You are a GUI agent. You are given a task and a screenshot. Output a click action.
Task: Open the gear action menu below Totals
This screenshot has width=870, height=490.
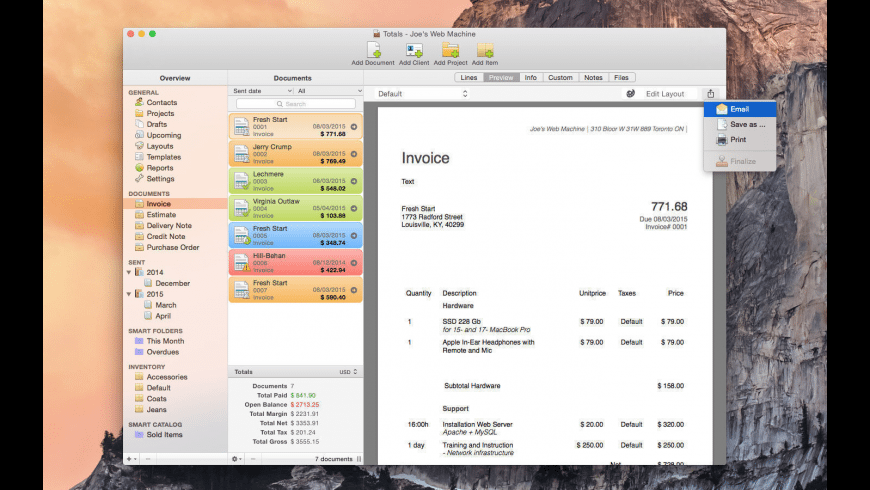pyautogui.click(x=237, y=459)
